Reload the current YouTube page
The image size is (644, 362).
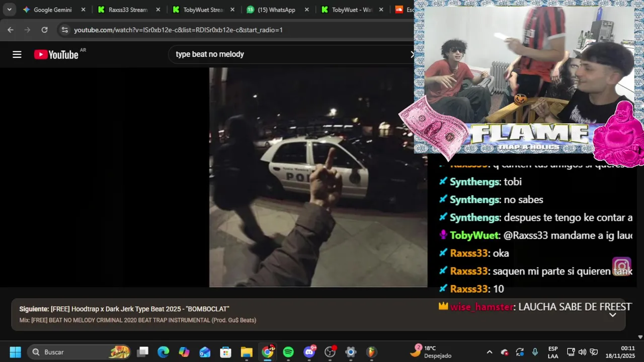pos(44,30)
